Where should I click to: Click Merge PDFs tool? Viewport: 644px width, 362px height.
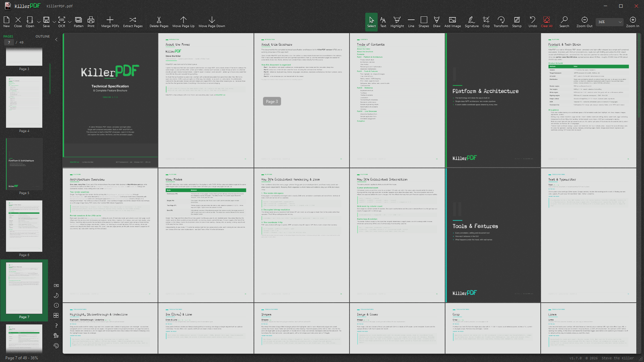point(110,22)
